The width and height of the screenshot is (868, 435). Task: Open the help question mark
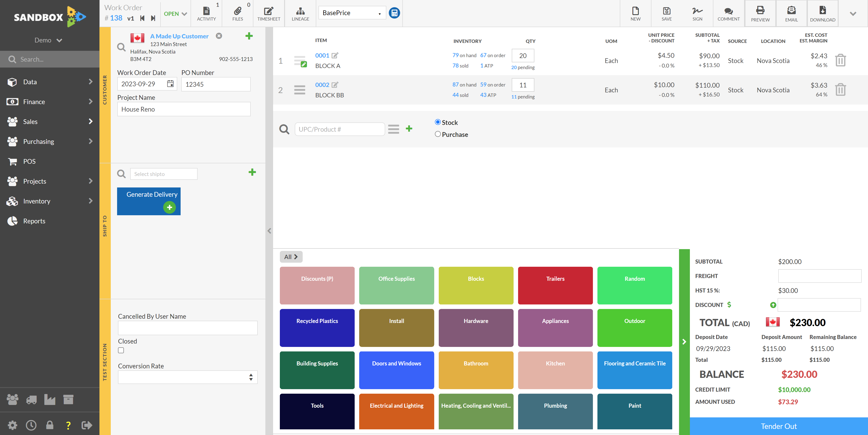68,425
